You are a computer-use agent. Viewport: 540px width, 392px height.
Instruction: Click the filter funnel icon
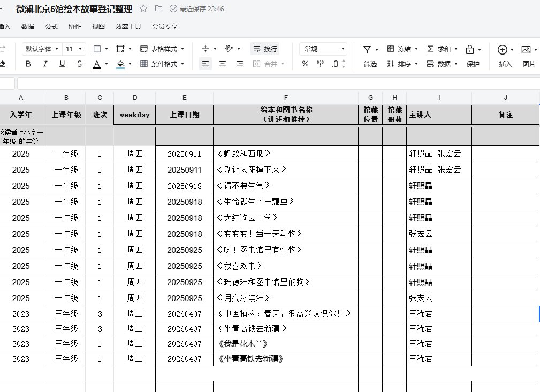(x=367, y=49)
